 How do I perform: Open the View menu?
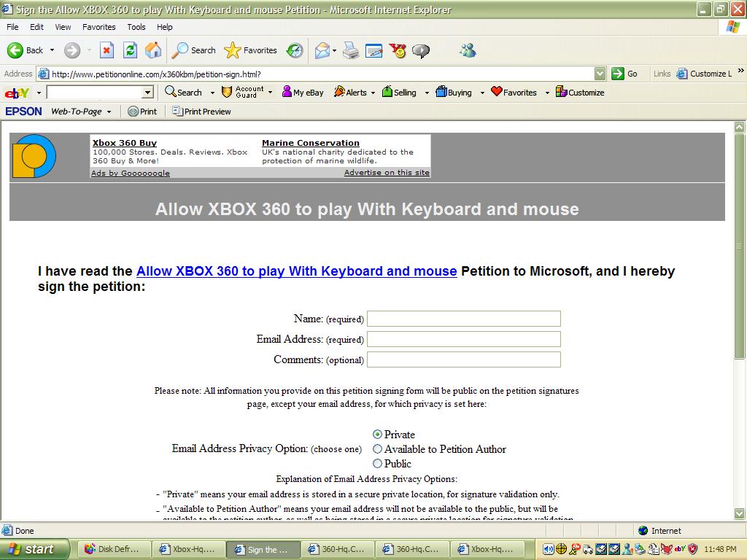(63, 27)
